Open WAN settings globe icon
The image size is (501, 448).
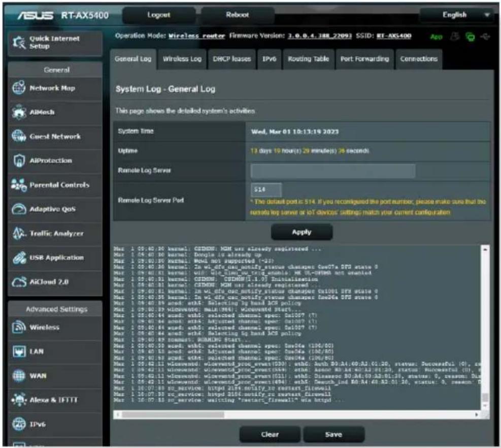19,375
